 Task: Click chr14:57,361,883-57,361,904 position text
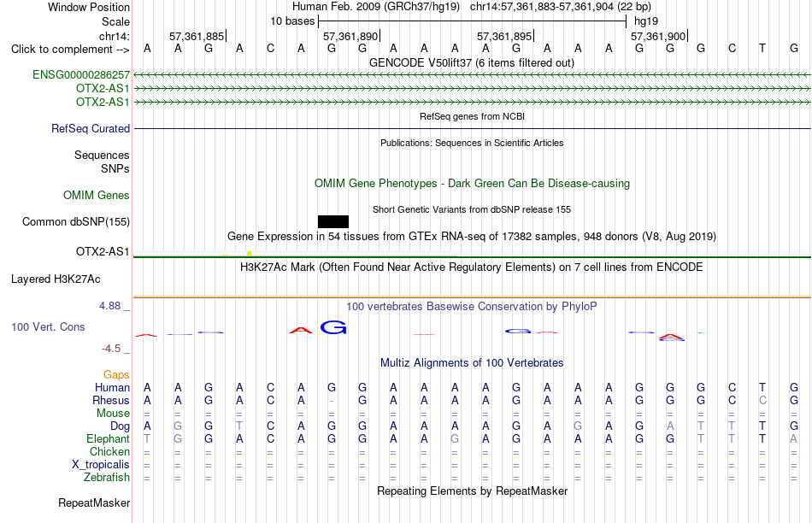click(x=561, y=7)
